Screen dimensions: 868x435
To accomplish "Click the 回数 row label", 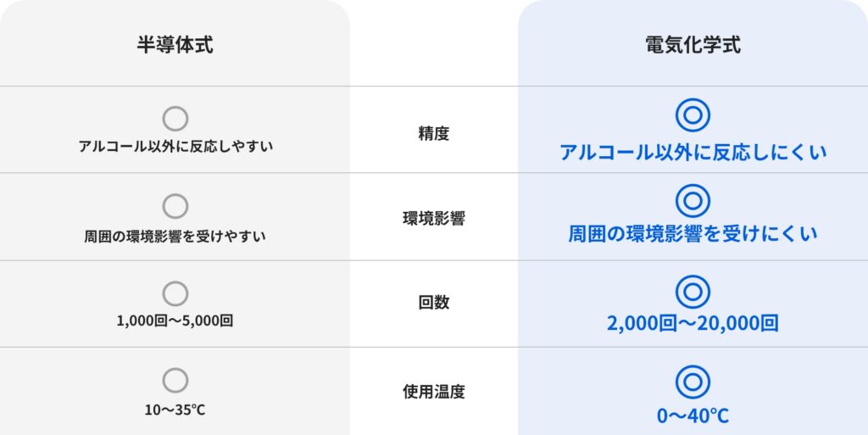I will [433, 303].
